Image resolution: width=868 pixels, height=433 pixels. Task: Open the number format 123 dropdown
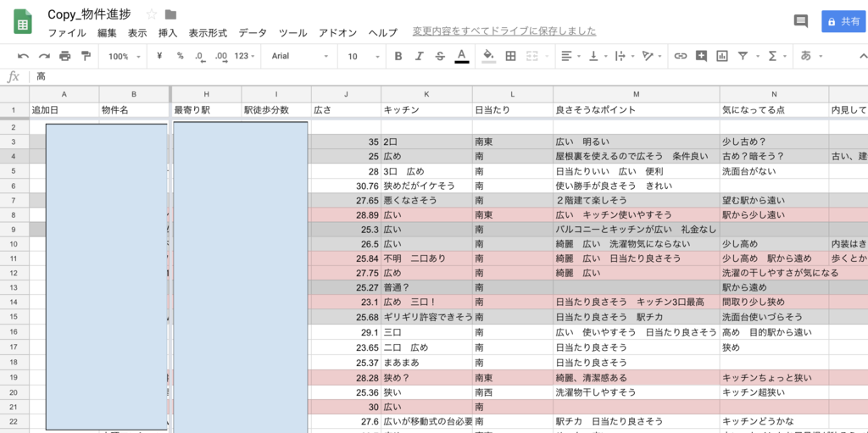pos(244,56)
